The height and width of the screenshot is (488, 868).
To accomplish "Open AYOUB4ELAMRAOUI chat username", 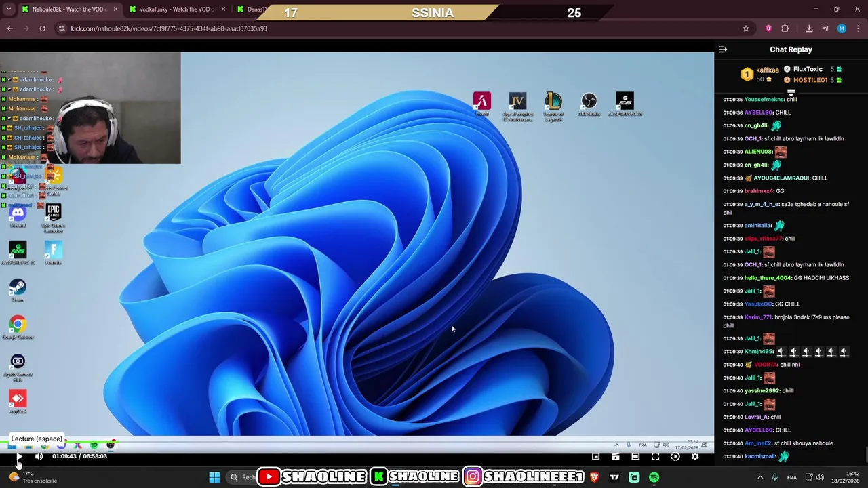I will (782, 178).
